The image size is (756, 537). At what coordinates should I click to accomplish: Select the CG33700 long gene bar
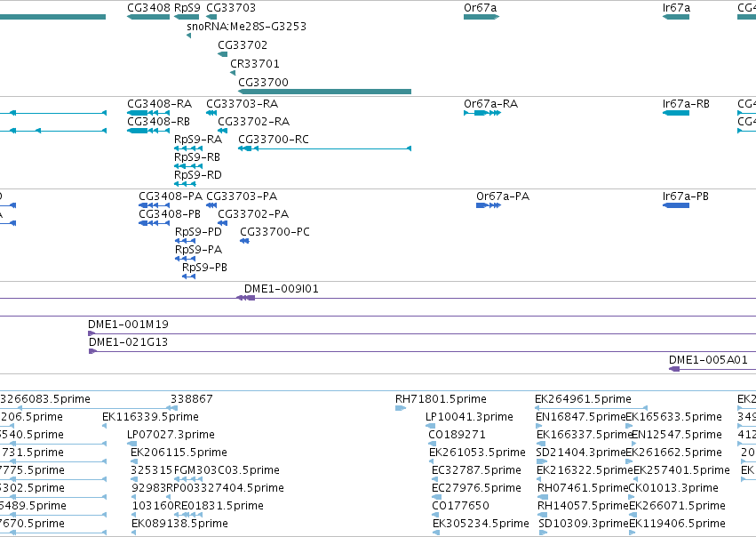[x=324, y=92]
